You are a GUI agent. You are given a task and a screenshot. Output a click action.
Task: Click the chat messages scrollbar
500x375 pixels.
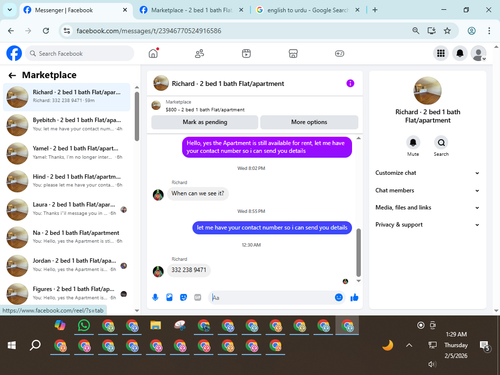pyautogui.click(x=358, y=252)
